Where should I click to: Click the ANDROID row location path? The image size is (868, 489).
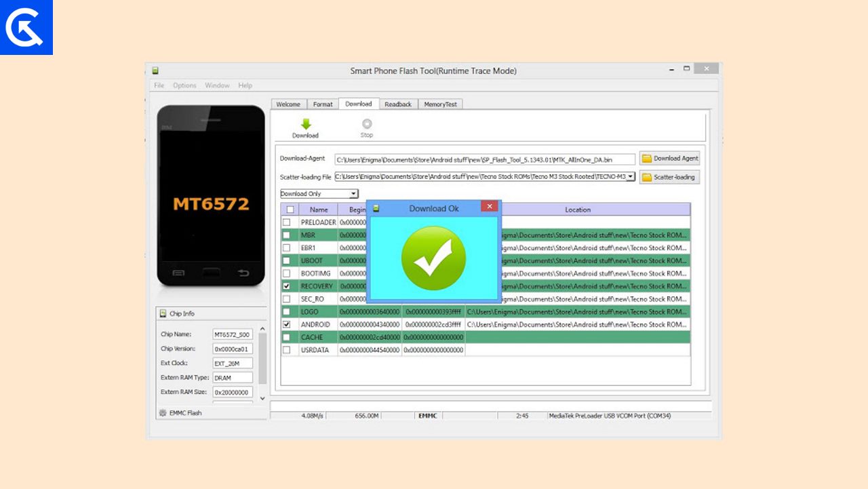click(576, 325)
